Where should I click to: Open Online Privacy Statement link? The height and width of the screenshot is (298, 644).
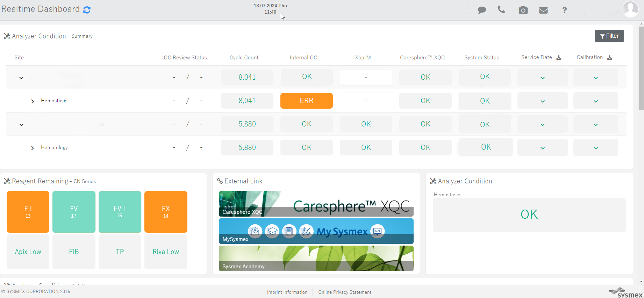(x=345, y=292)
